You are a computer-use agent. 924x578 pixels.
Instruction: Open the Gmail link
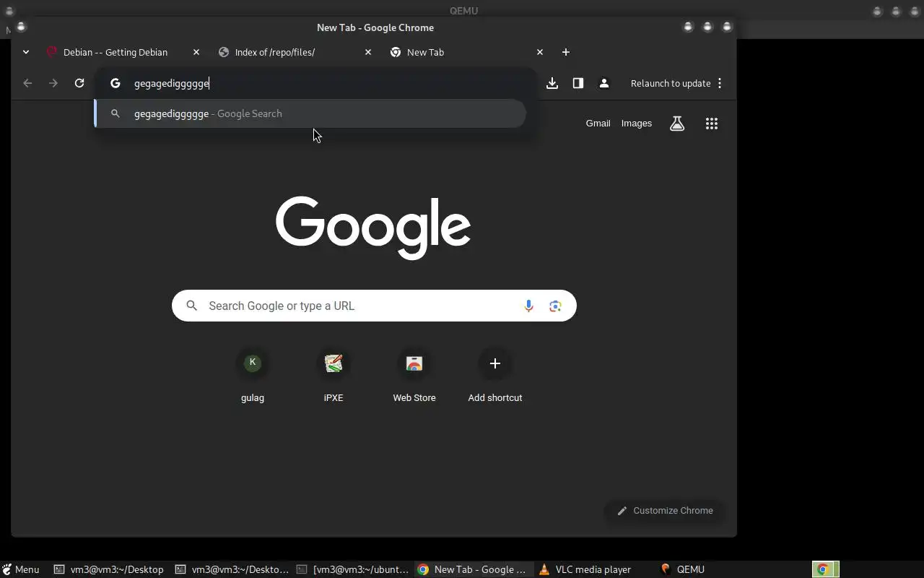point(598,124)
